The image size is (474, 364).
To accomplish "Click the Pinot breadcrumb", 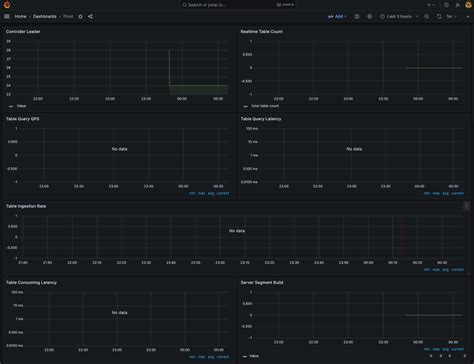I will click(x=68, y=16).
